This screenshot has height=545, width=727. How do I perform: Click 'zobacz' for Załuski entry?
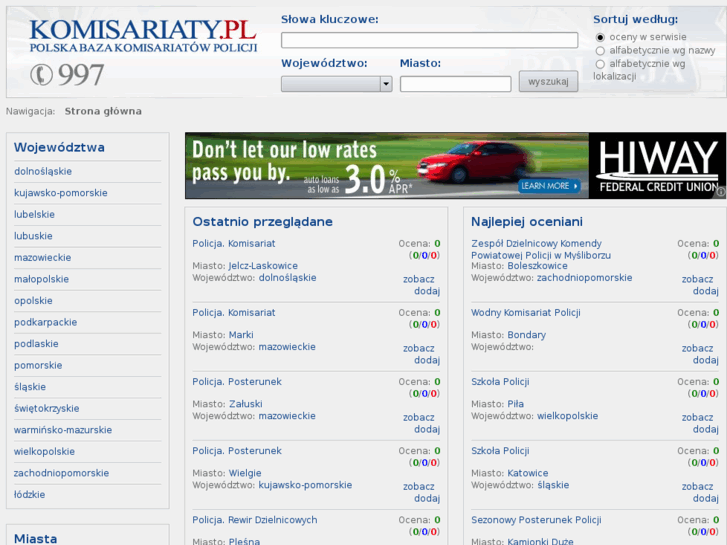point(419,417)
